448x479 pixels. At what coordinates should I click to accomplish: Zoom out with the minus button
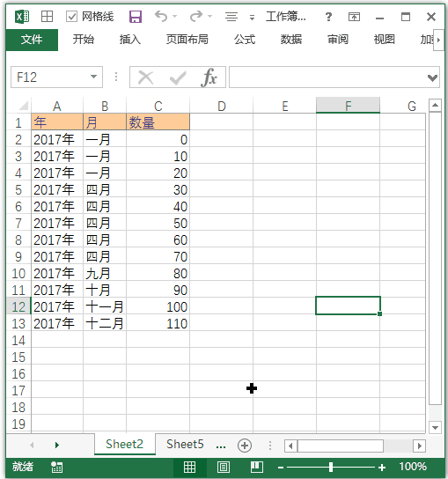[281, 468]
